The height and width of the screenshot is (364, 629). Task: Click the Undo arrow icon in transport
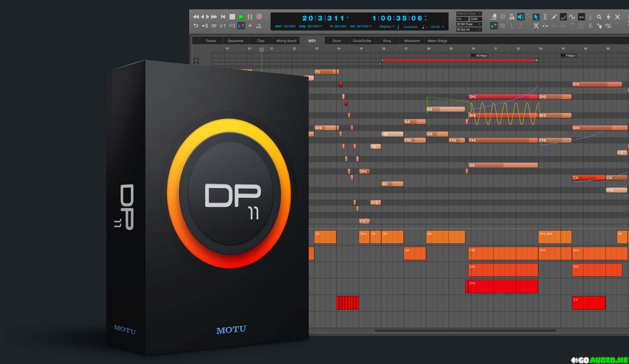coord(196,26)
